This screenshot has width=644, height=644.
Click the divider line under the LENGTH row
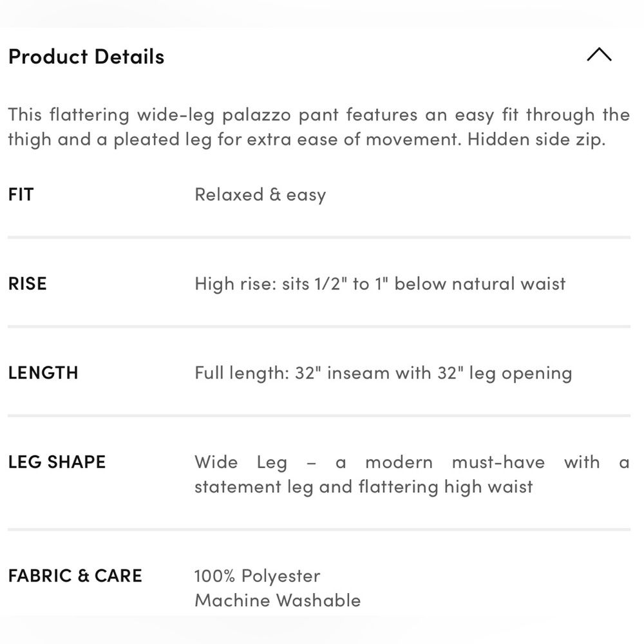(319, 415)
